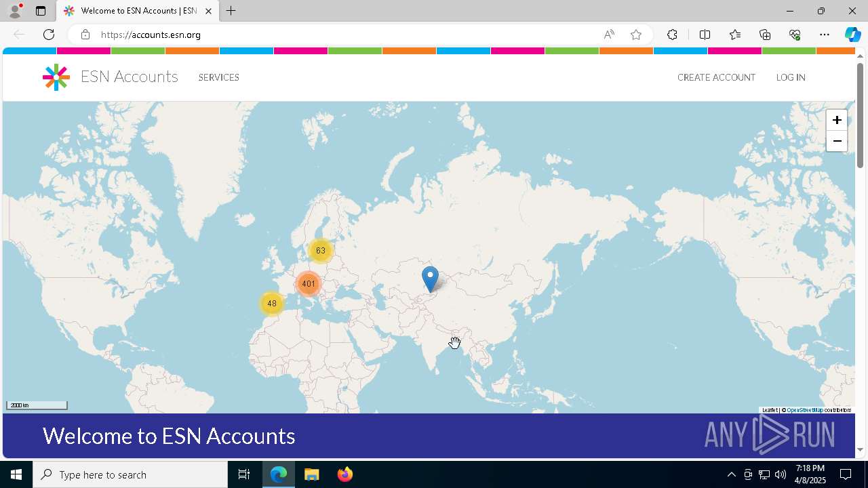The height and width of the screenshot is (488, 868).
Task: Click the ESN star logo
Action: [56, 77]
